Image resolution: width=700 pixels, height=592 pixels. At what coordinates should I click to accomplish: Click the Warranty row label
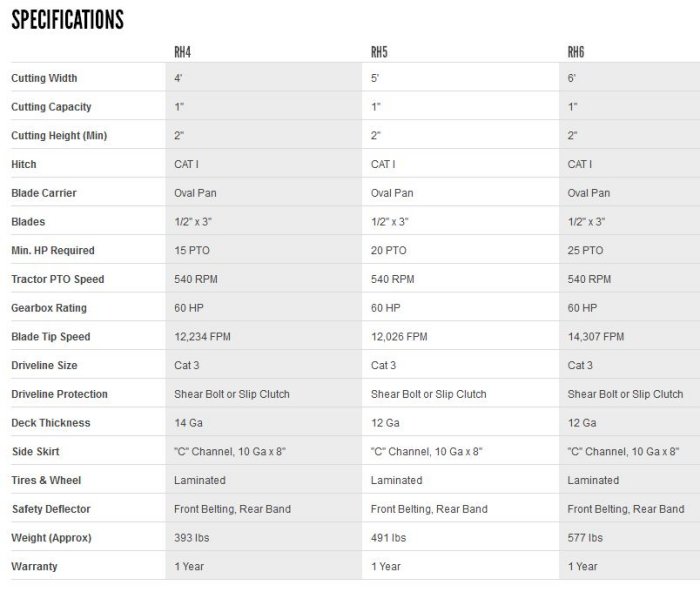point(34,567)
